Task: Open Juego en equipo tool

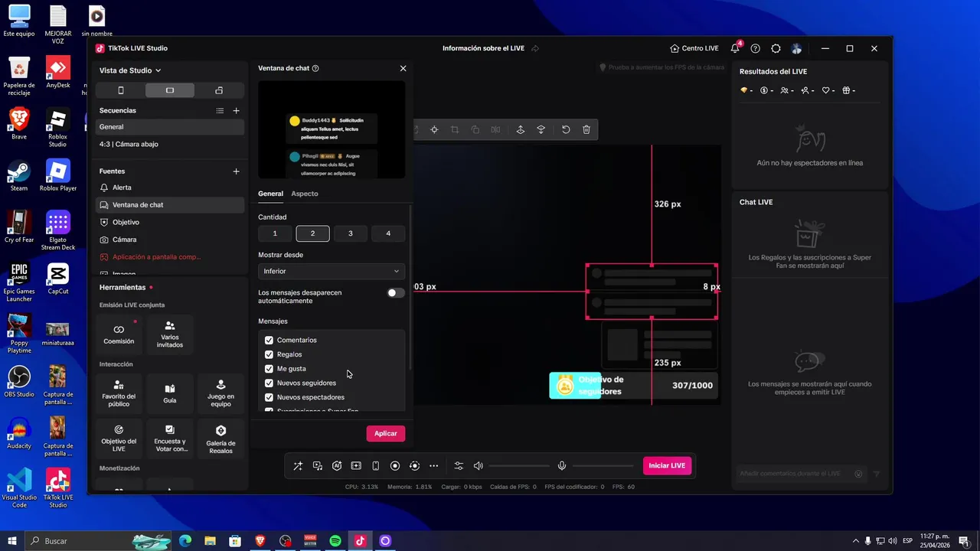Action: (x=220, y=394)
